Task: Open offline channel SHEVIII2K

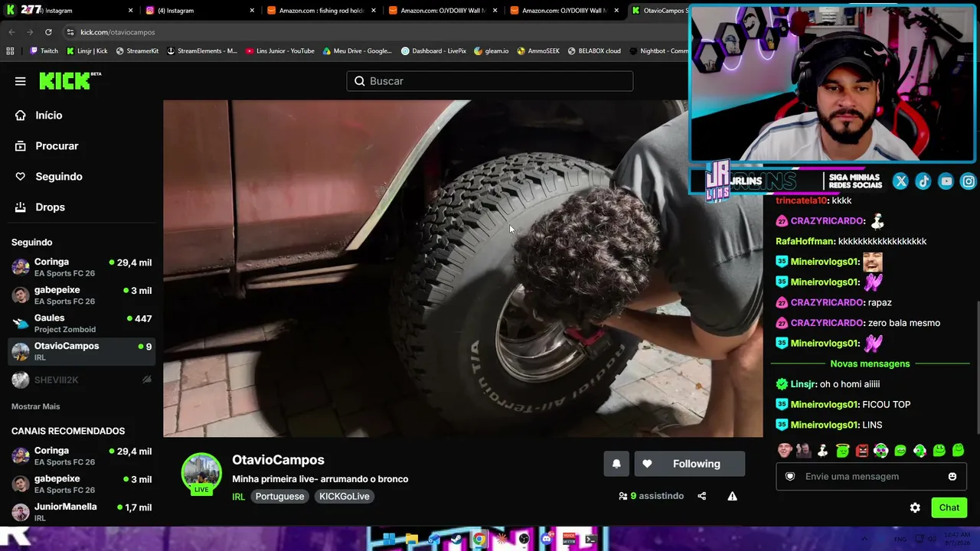Action: point(81,380)
